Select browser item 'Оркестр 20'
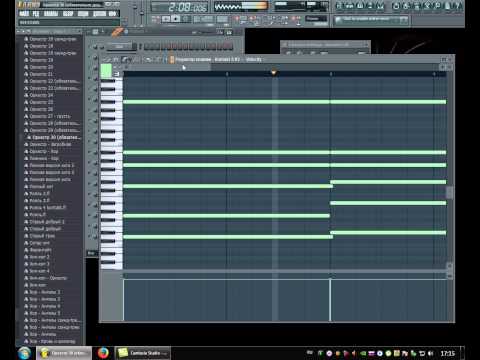The height and width of the screenshot is (360, 480). 41,67
